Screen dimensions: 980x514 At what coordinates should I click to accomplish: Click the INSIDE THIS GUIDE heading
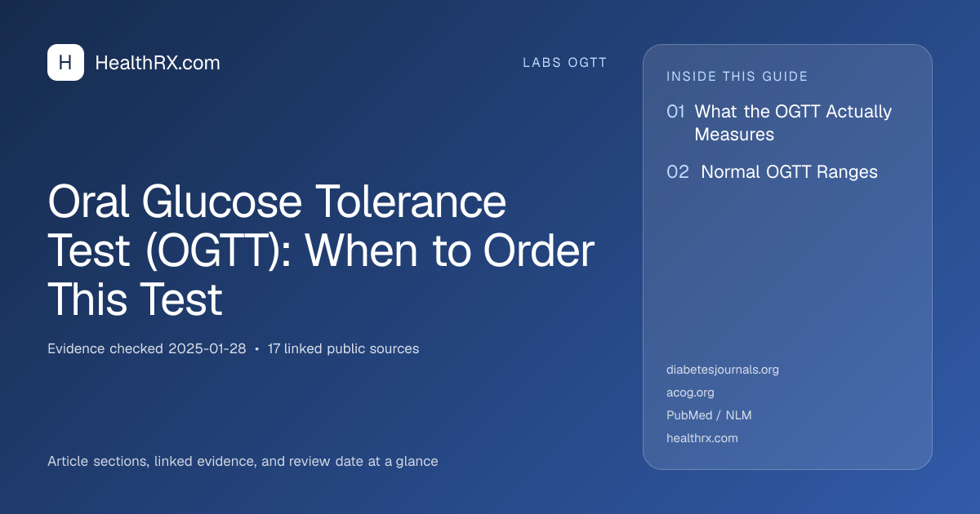click(737, 77)
